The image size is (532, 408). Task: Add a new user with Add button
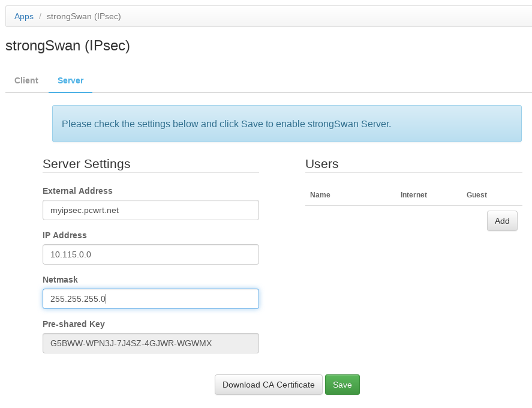(x=501, y=221)
